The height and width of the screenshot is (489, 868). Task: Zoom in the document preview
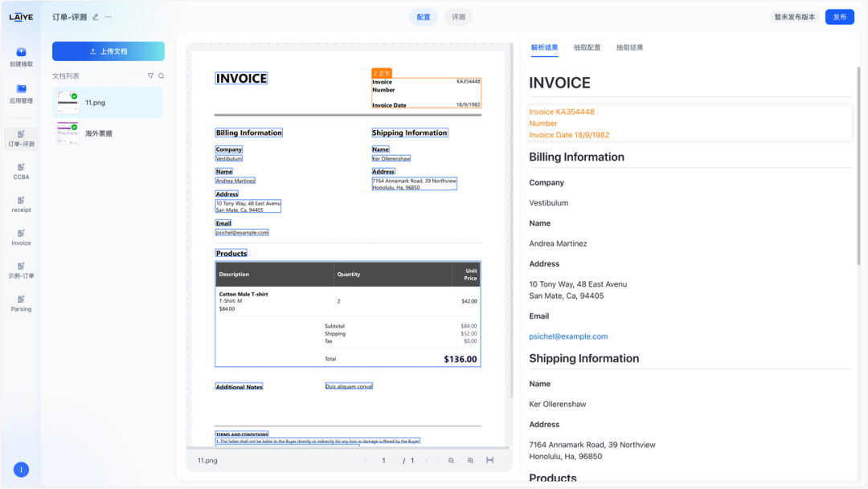point(470,461)
